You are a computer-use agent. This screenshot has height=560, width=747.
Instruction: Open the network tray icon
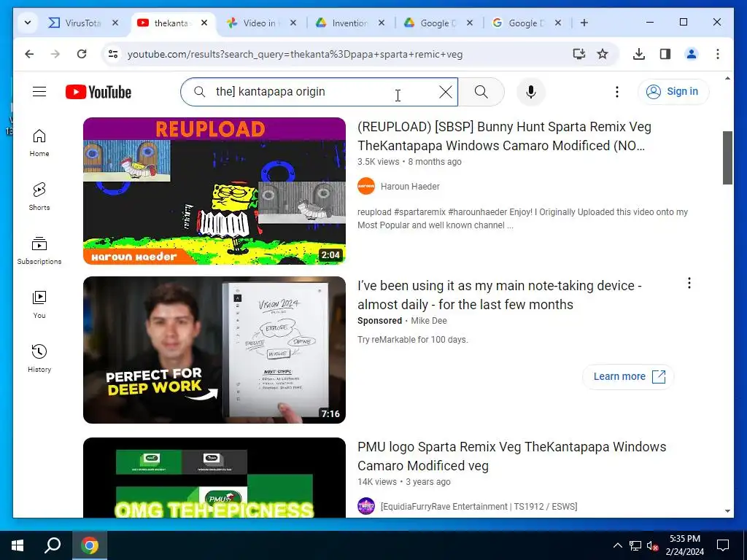(x=635, y=545)
